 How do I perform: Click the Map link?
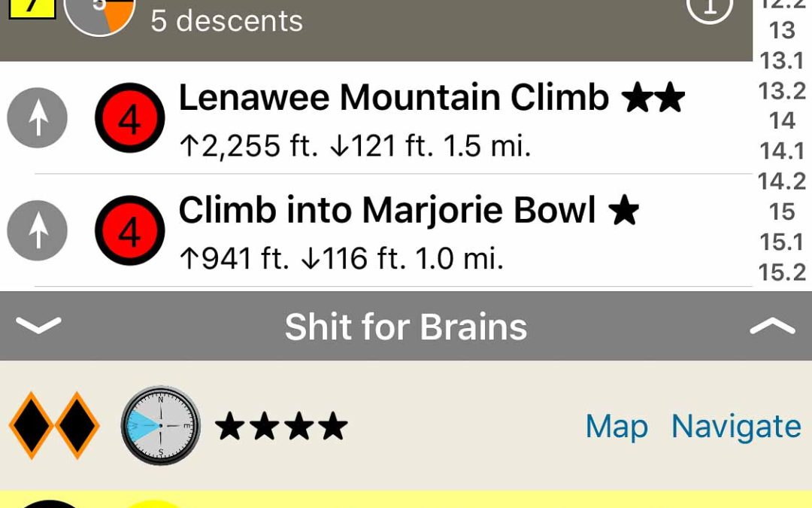point(617,427)
